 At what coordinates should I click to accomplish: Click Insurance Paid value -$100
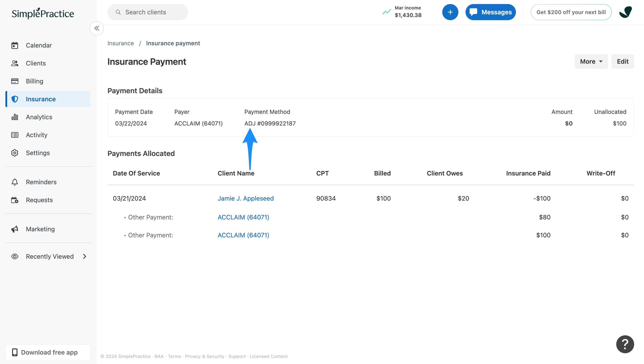[542, 198]
